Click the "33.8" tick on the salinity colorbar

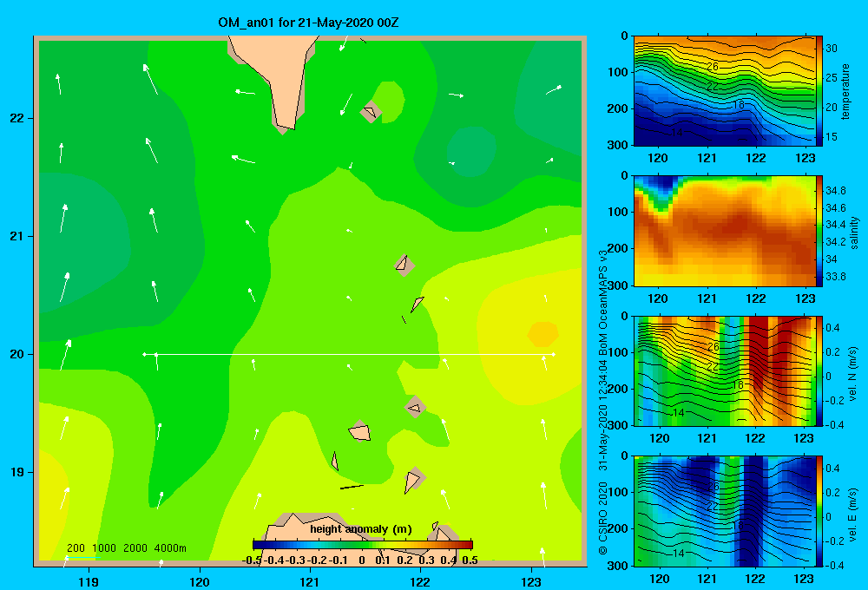coord(835,276)
